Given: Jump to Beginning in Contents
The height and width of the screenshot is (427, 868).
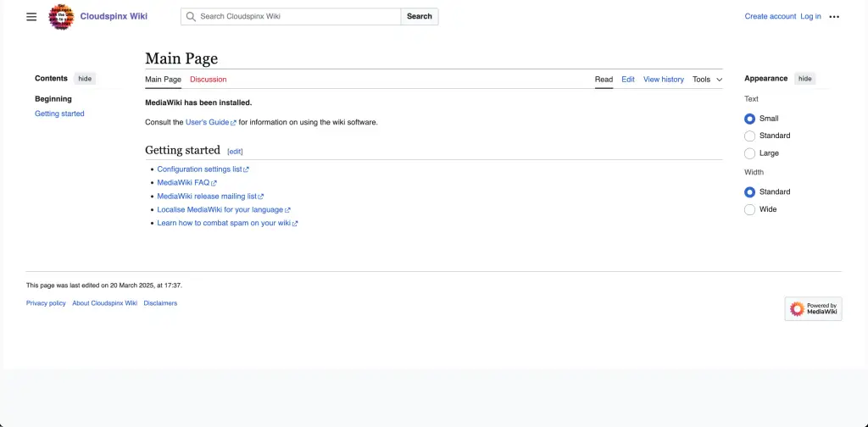Looking at the screenshot, I should coord(53,99).
